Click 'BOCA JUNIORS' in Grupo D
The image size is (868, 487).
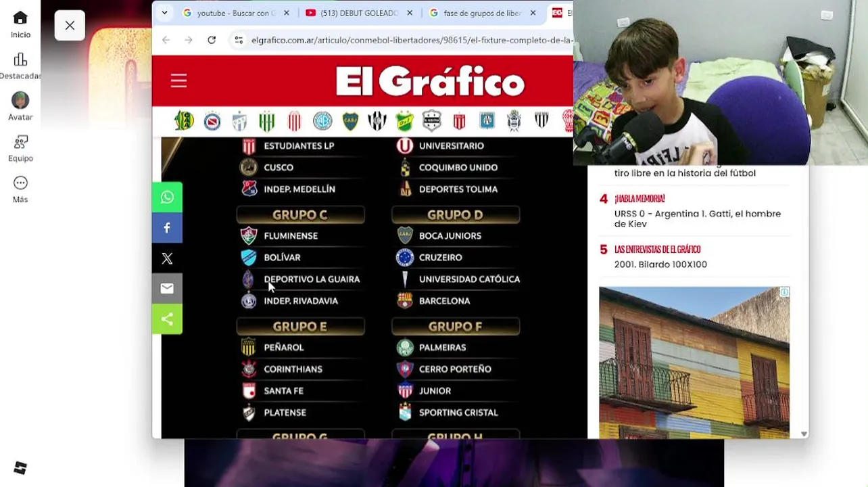[450, 236]
